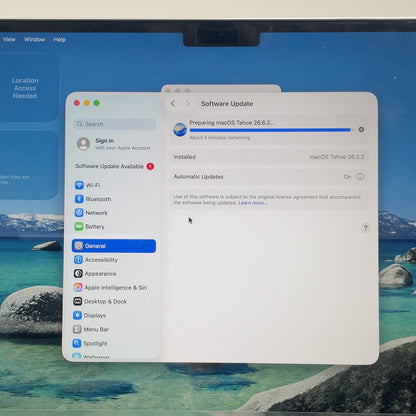The height and width of the screenshot is (416, 416).
Task: Open Accessibility settings
Action: pos(96,260)
